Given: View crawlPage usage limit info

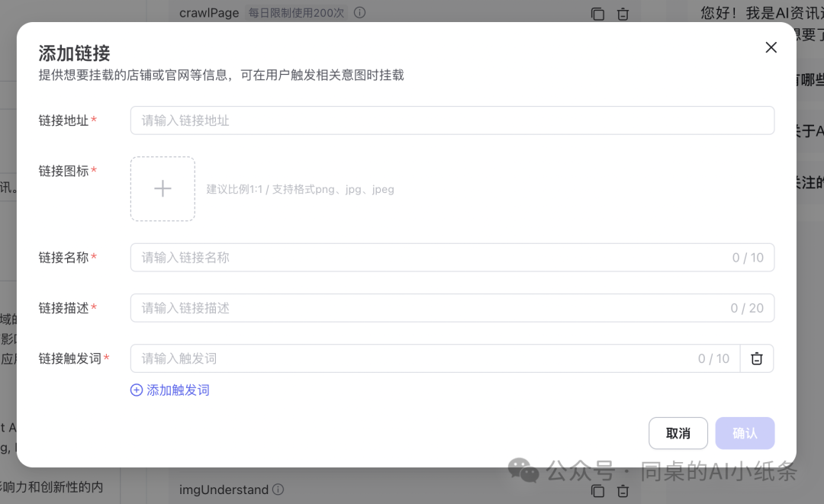Looking at the screenshot, I should [x=359, y=13].
